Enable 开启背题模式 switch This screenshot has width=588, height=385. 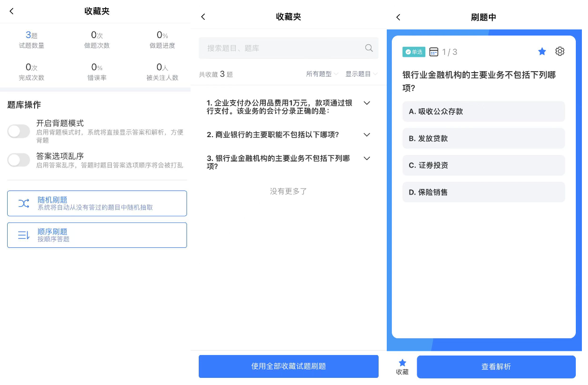point(19,131)
